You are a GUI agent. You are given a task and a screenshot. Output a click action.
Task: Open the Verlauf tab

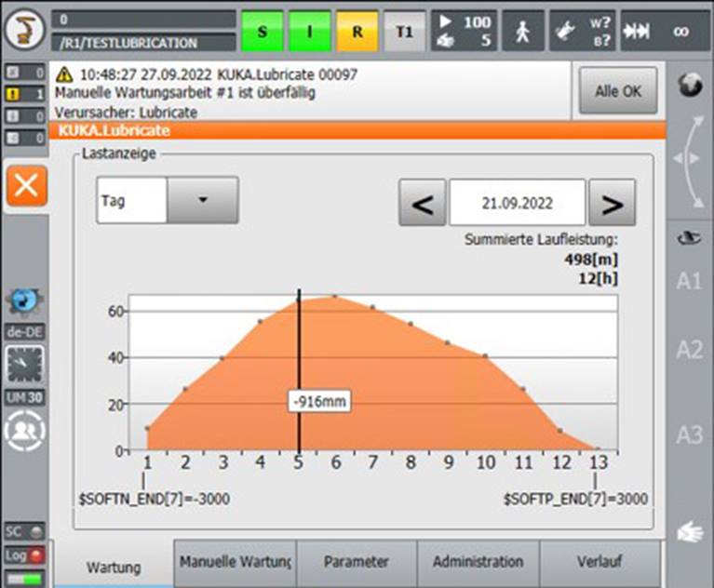click(599, 562)
